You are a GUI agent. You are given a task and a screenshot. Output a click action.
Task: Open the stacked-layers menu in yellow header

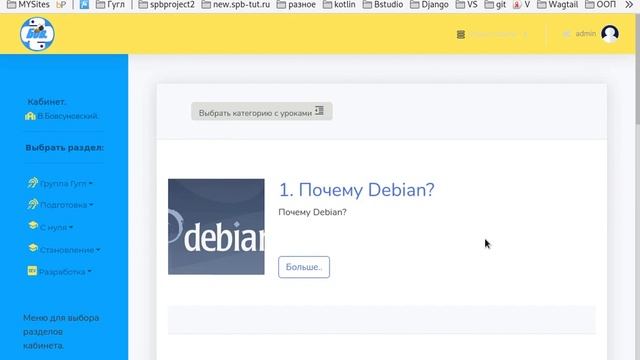click(x=460, y=34)
